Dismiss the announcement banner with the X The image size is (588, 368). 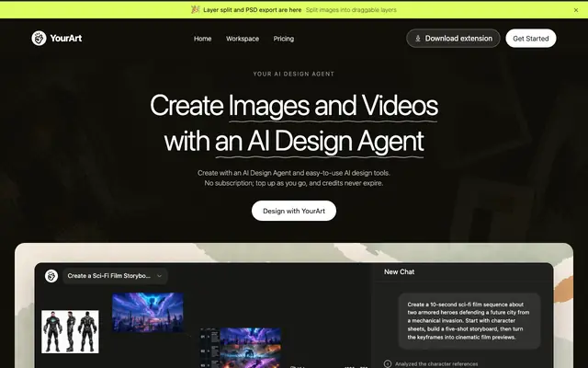[576, 10]
